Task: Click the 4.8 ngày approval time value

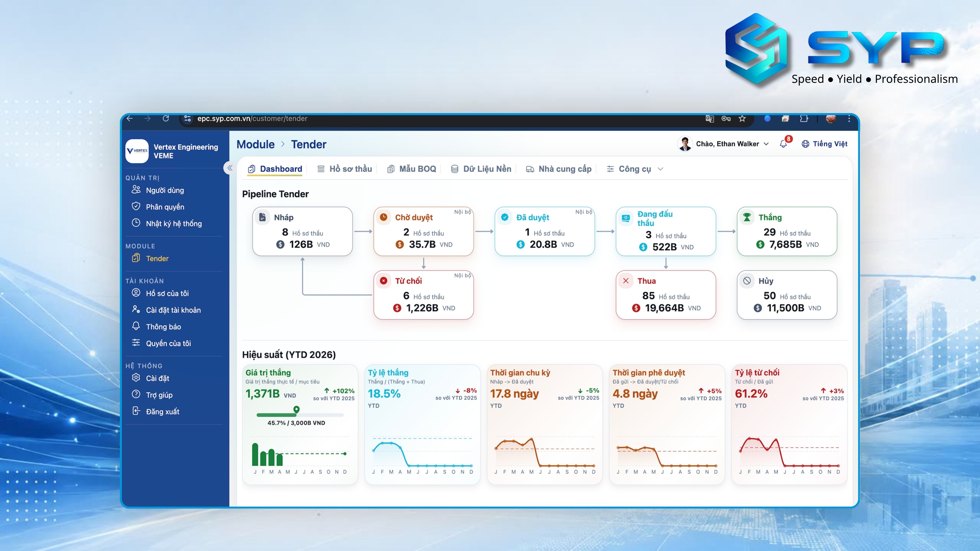Action: [635, 394]
